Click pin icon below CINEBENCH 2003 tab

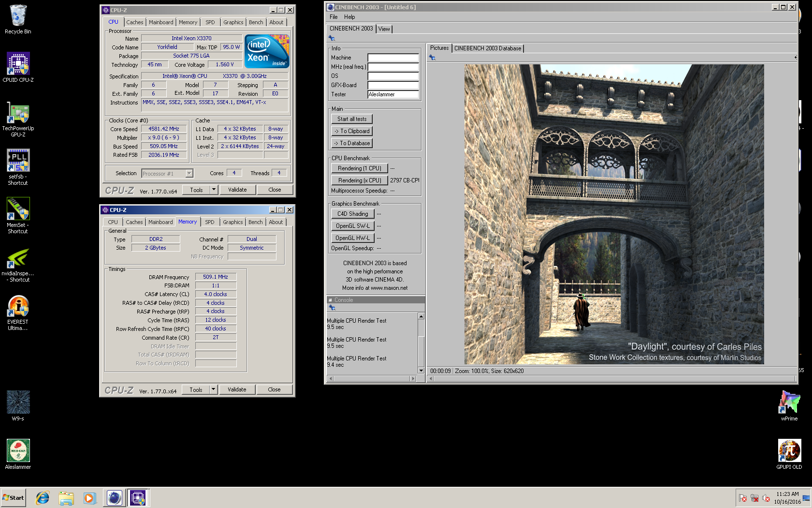click(332, 38)
